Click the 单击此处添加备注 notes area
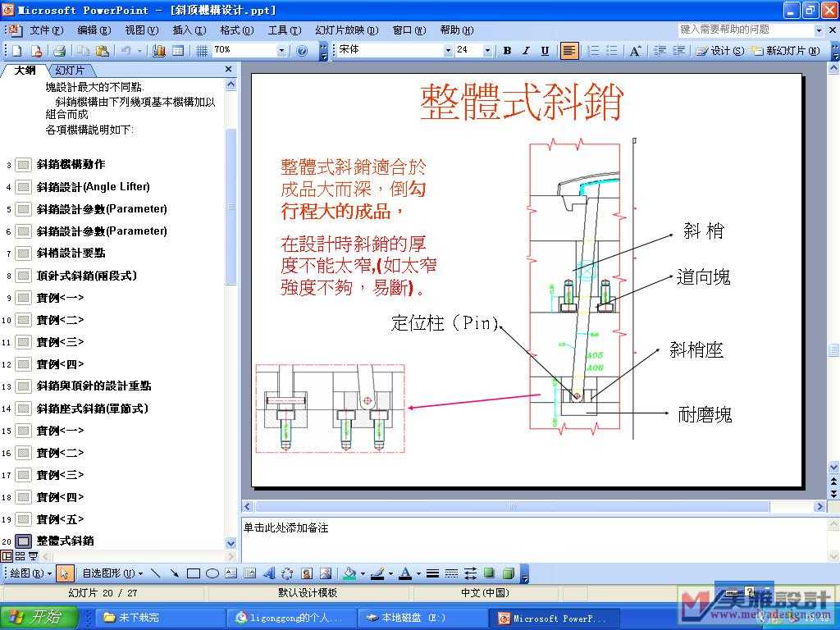This screenshot has height=630, width=840. [533, 538]
